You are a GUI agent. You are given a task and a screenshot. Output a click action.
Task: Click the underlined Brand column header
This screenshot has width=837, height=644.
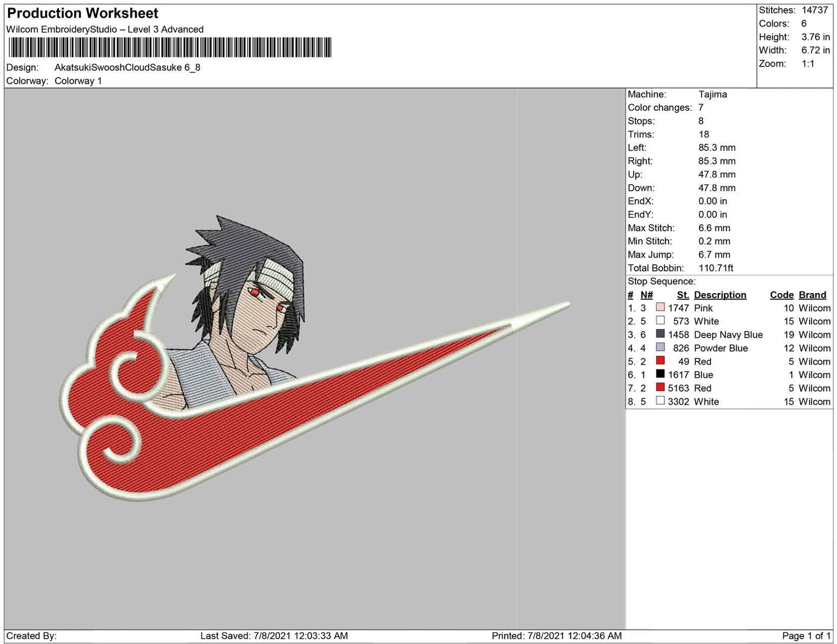point(812,295)
